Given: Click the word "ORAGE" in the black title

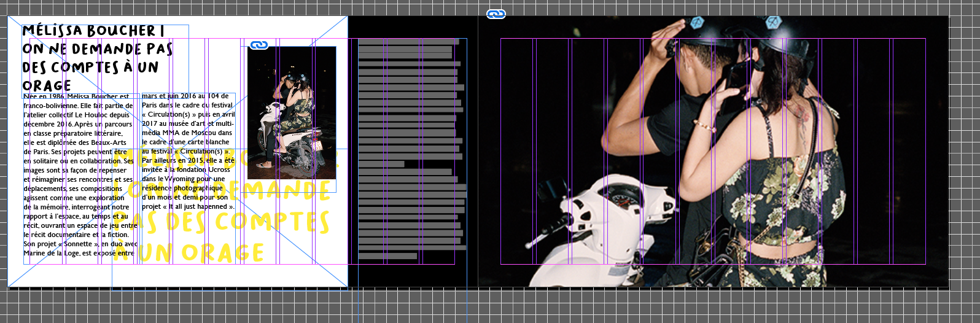Looking at the screenshot, I should (47, 85).
